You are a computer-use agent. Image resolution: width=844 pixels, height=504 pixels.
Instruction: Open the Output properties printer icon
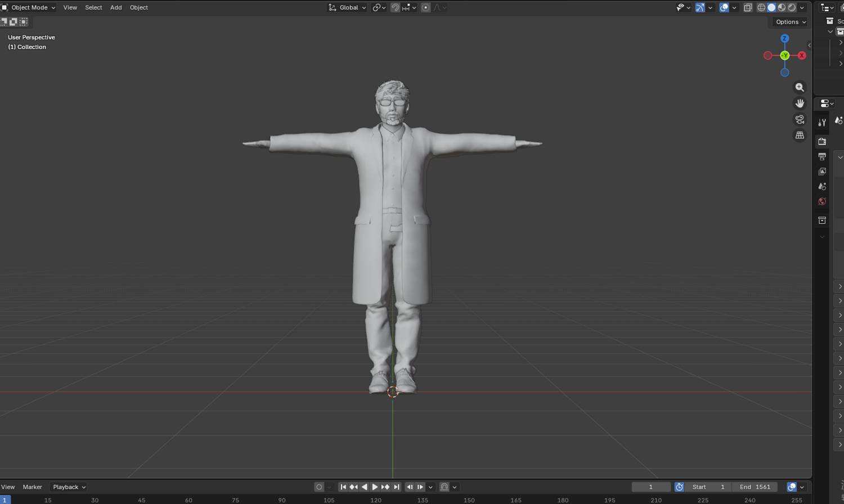(x=822, y=156)
